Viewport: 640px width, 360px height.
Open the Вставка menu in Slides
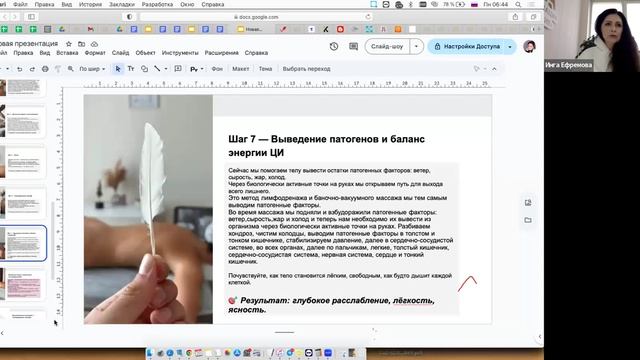[x=67, y=53]
